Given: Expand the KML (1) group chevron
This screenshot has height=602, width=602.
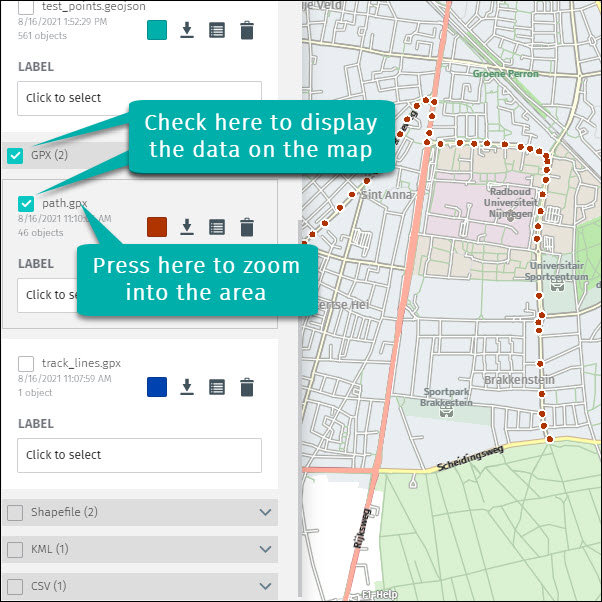Looking at the screenshot, I should coord(265,549).
